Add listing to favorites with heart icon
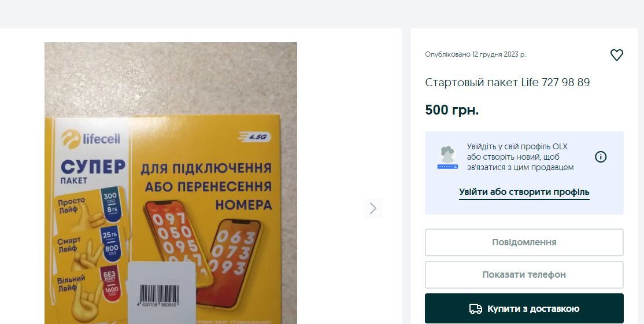The width and height of the screenshot is (644, 324). [x=616, y=55]
